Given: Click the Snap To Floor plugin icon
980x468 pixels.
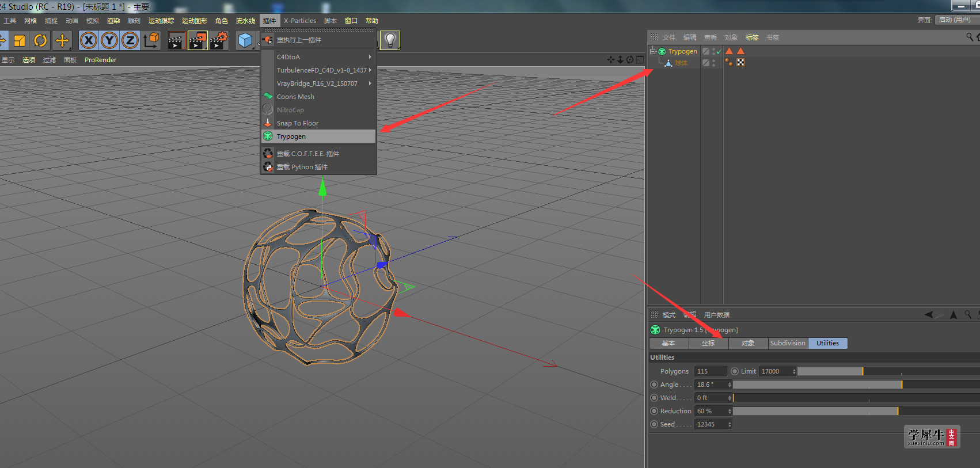Looking at the screenshot, I should pyautogui.click(x=268, y=123).
